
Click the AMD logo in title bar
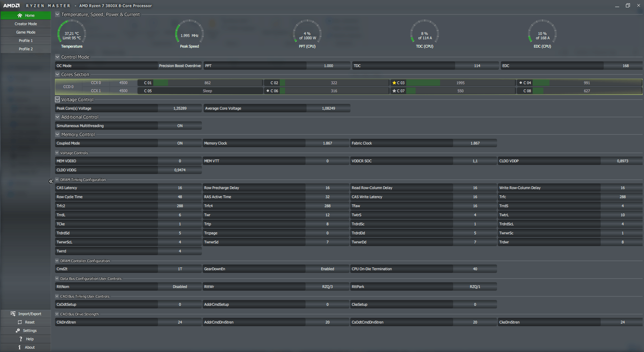tap(11, 6)
